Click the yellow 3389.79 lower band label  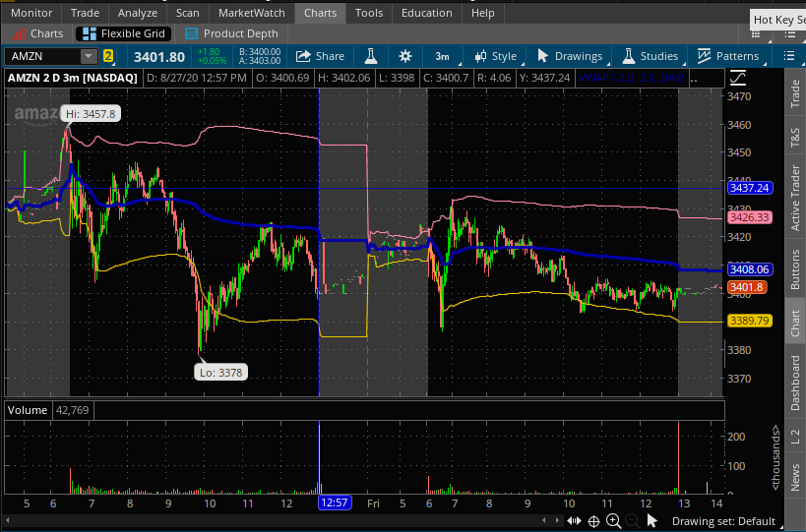pyautogui.click(x=750, y=321)
